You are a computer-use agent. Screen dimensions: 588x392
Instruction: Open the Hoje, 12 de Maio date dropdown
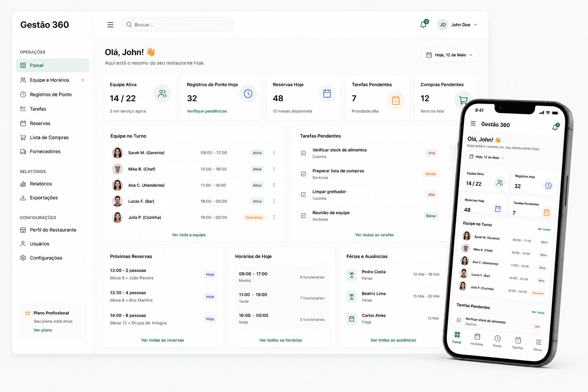(449, 55)
